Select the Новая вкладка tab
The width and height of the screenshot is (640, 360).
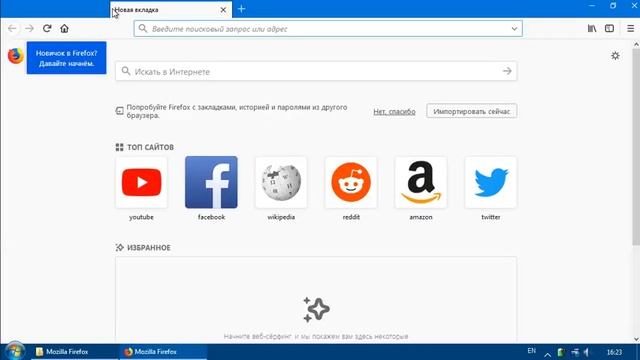[171, 10]
